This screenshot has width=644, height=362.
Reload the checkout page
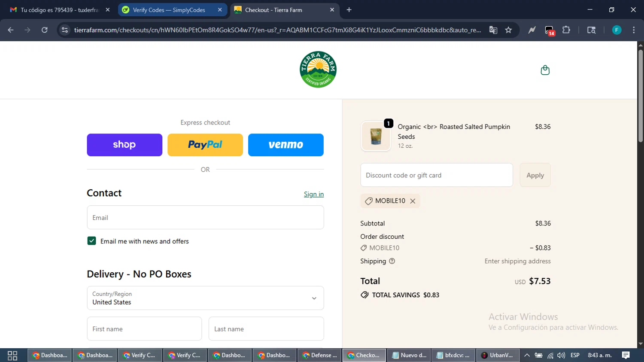pos(45,30)
